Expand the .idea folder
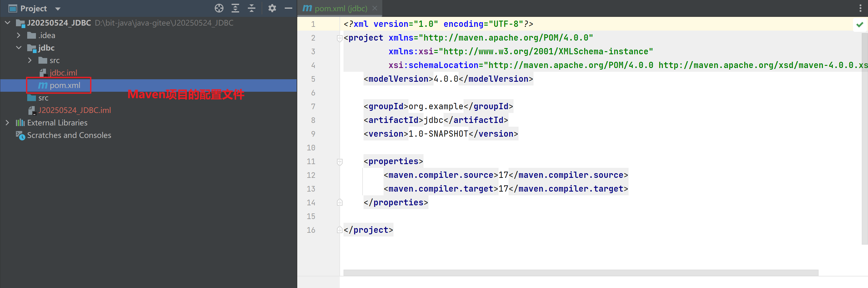868x288 pixels. tap(18, 35)
